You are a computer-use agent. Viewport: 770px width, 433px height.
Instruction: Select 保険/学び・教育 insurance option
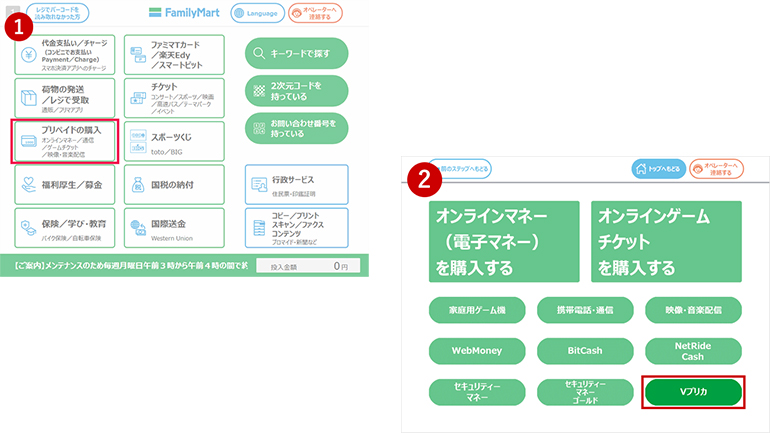tap(65, 226)
